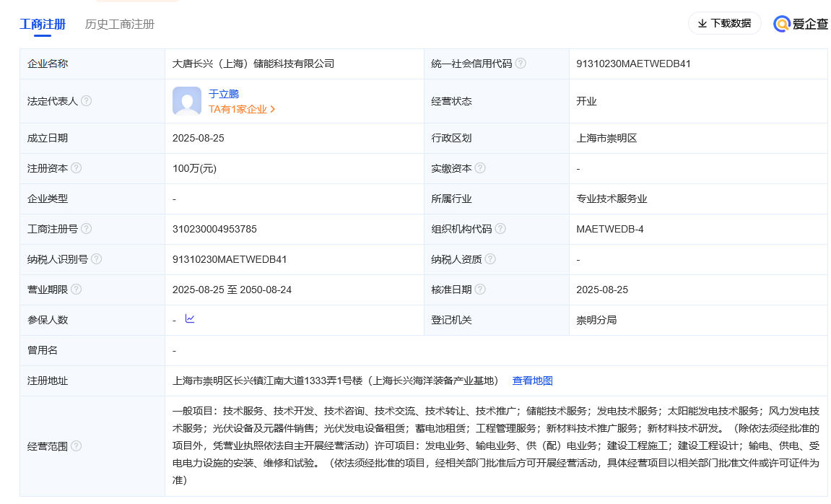The width and height of the screenshot is (831, 504).
Task: Select registered capital 100万(元)
Action: coord(194,168)
